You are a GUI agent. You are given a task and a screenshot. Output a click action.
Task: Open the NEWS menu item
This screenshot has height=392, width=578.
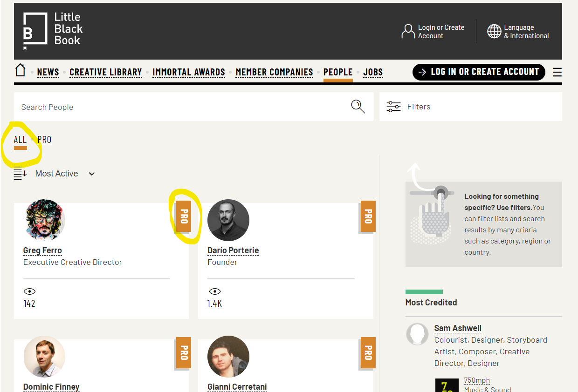(x=48, y=72)
